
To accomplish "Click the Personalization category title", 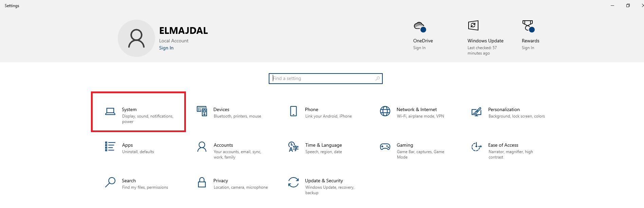I will pyautogui.click(x=504, y=109).
